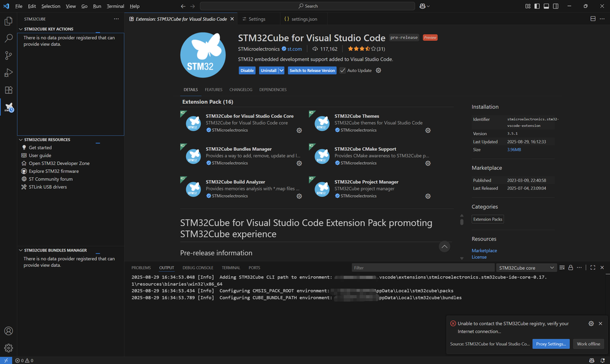Image resolution: width=610 pixels, height=364 pixels.
Task: Open the st.com publisher link
Action: (294, 49)
